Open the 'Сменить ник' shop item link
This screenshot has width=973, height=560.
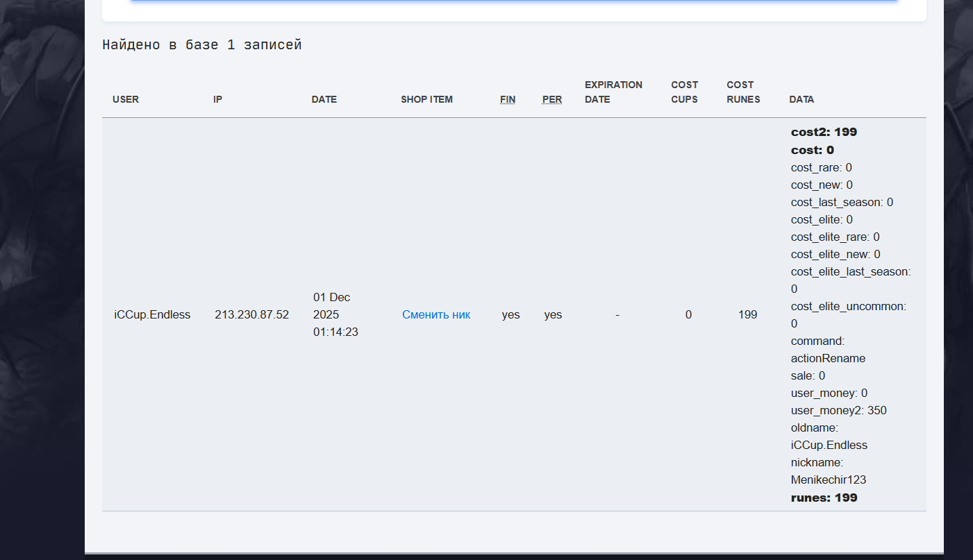click(436, 314)
